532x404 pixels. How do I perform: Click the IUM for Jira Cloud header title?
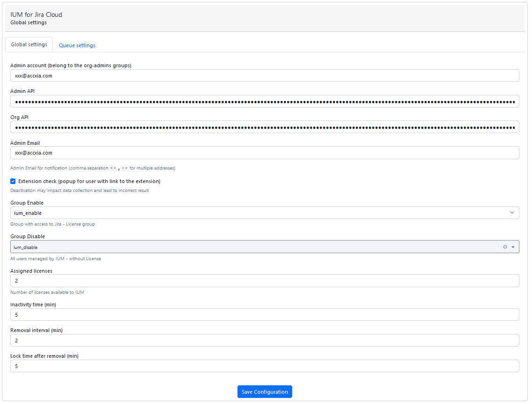click(36, 14)
